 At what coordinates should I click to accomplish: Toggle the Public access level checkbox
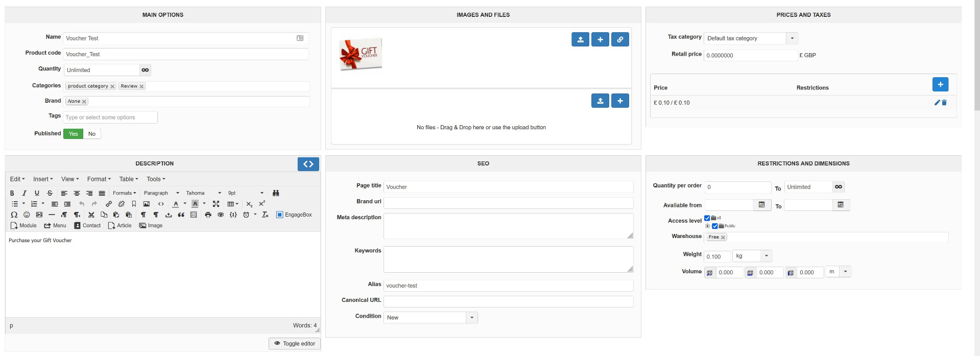click(715, 226)
